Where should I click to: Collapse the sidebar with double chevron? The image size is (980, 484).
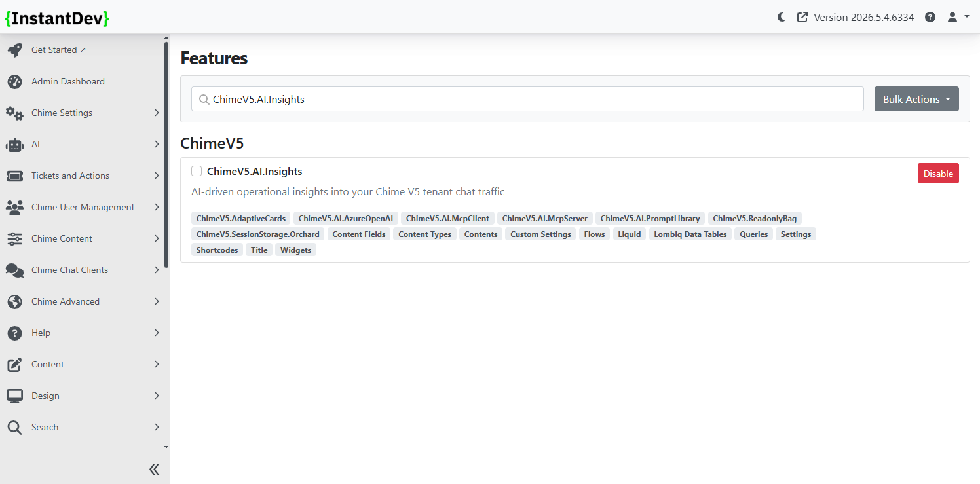tap(155, 469)
